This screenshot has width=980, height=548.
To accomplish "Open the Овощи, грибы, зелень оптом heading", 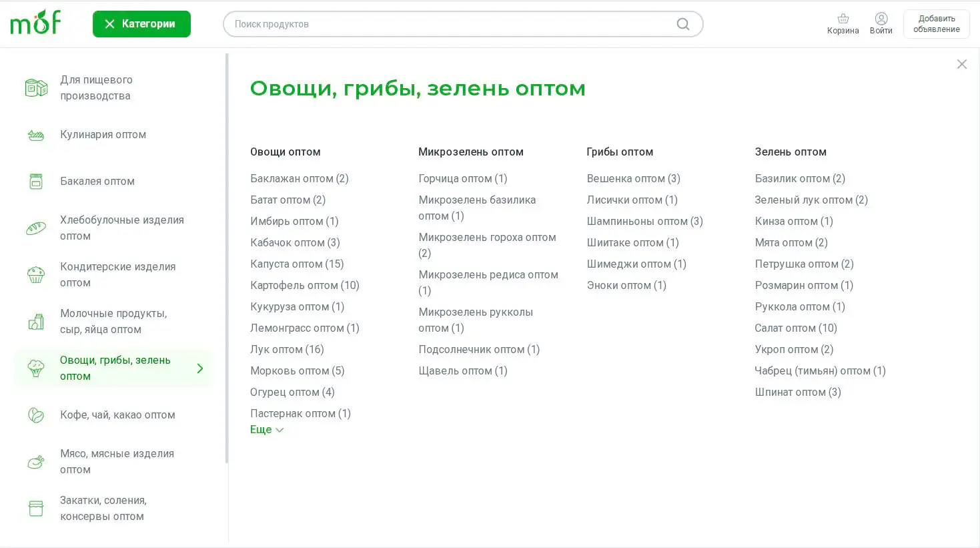I will (x=418, y=88).
